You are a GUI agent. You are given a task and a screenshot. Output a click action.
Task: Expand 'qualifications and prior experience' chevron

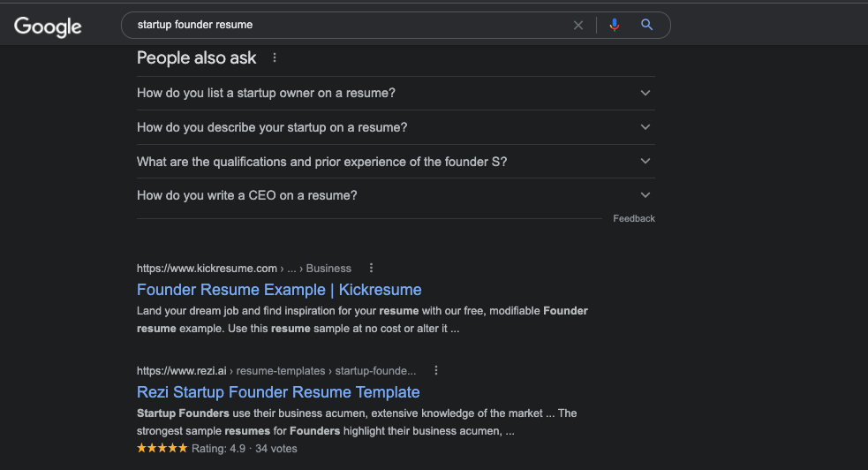(x=645, y=161)
